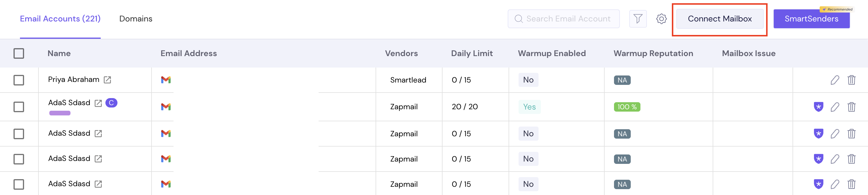Open the settings gear icon
Image resolution: width=868 pixels, height=195 pixels.
(661, 19)
